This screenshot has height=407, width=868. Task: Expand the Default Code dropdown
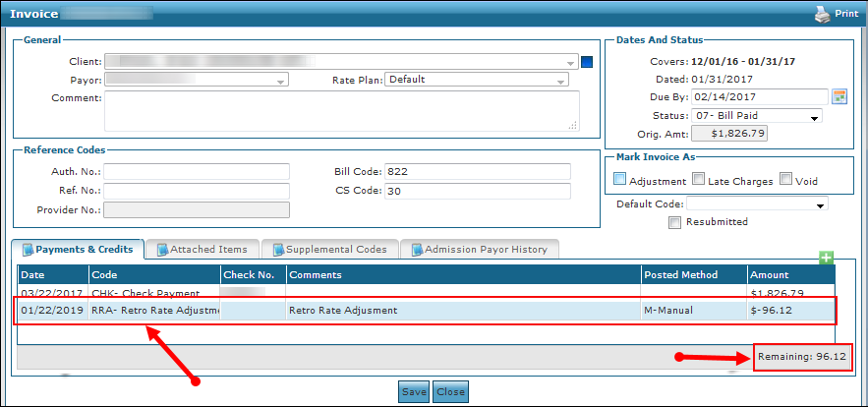(x=757, y=203)
